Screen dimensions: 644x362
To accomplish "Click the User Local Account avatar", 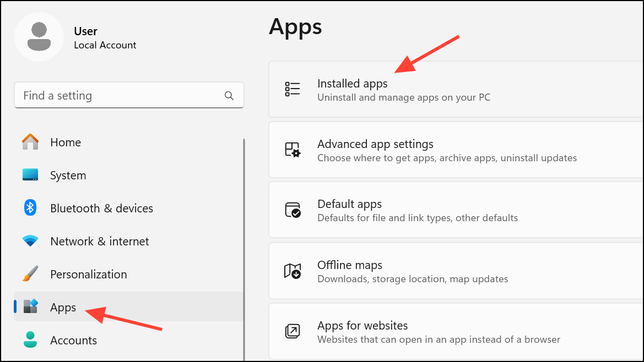I will (x=39, y=36).
